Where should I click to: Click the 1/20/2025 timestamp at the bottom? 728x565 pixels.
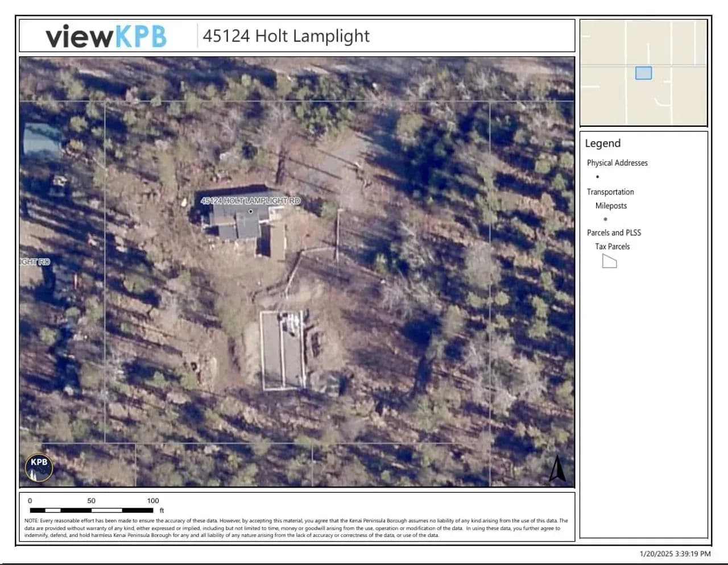[675, 554]
